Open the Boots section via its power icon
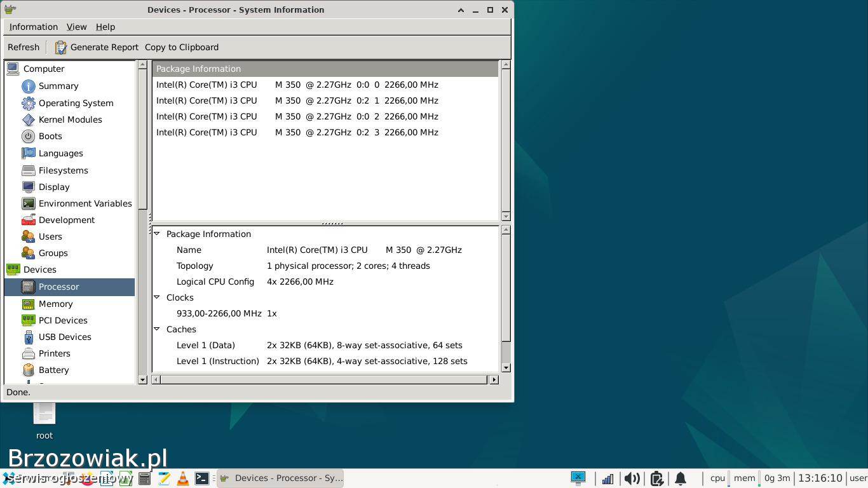This screenshot has width=868, height=488. click(x=28, y=136)
